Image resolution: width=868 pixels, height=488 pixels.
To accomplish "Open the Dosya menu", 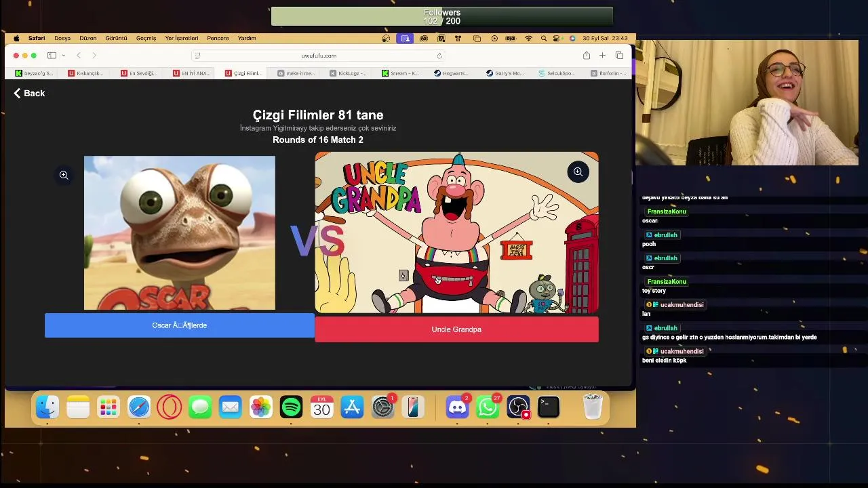I will pos(62,39).
